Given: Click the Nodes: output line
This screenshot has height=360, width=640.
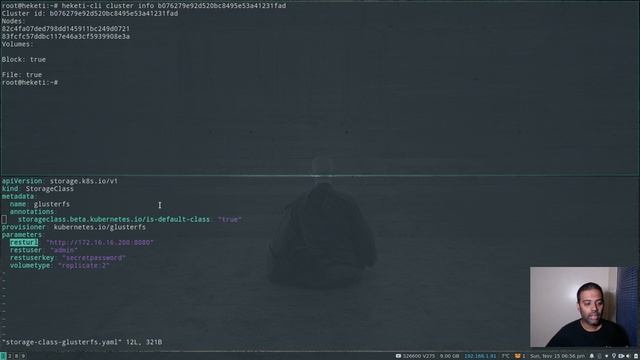Looking at the screenshot, I should 13,21.
